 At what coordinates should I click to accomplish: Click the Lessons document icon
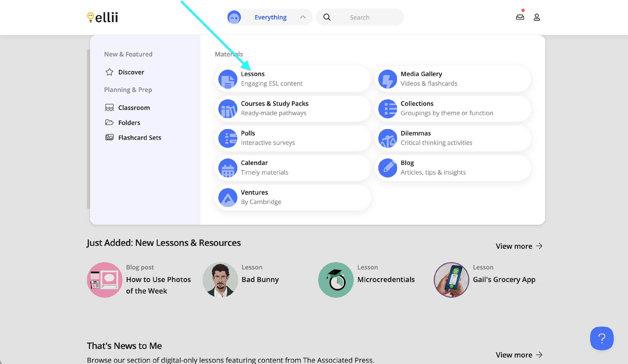228,79
